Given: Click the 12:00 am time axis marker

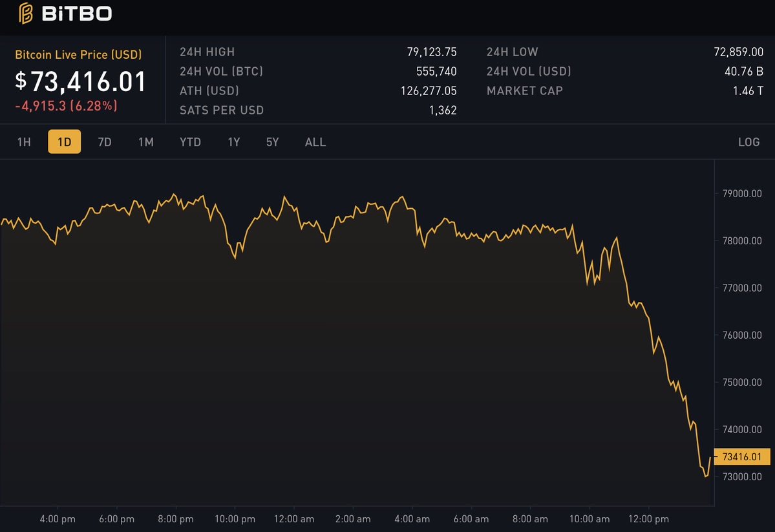Looking at the screenshot, I should 294,519.
